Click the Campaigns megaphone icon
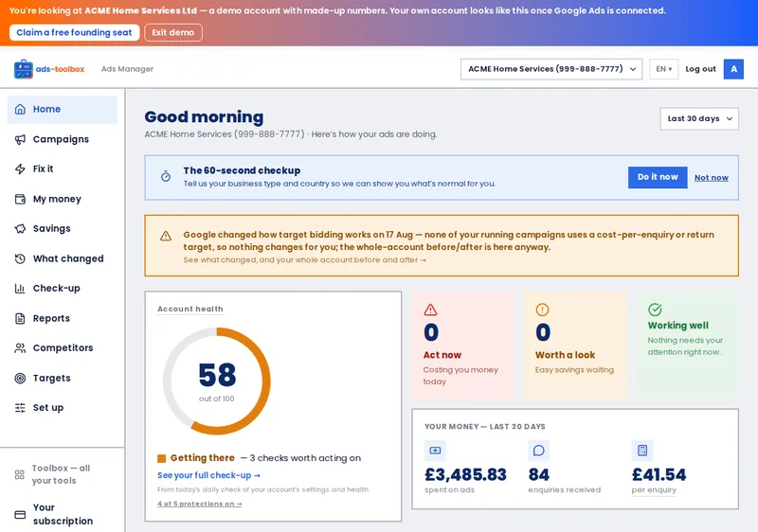This screenshot has height=532, width=758. (x=20, y=139)
